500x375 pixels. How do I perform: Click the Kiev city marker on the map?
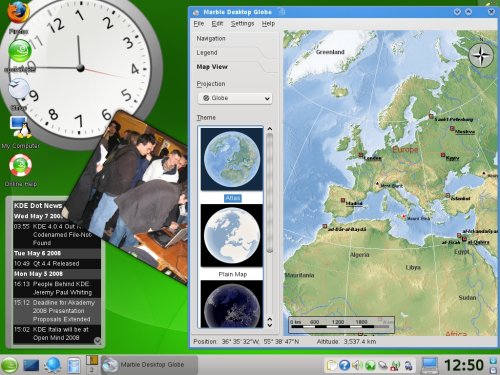(x=443, y=155)
